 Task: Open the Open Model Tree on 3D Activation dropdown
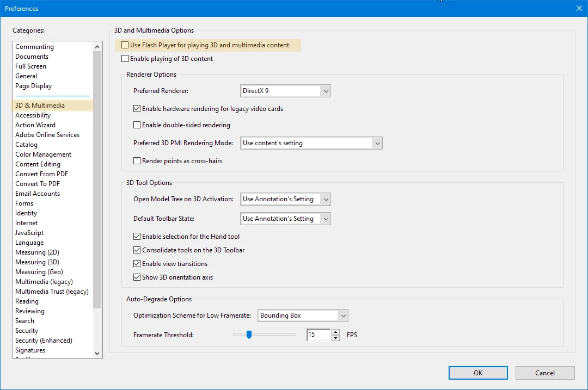(x=326, y=199)
